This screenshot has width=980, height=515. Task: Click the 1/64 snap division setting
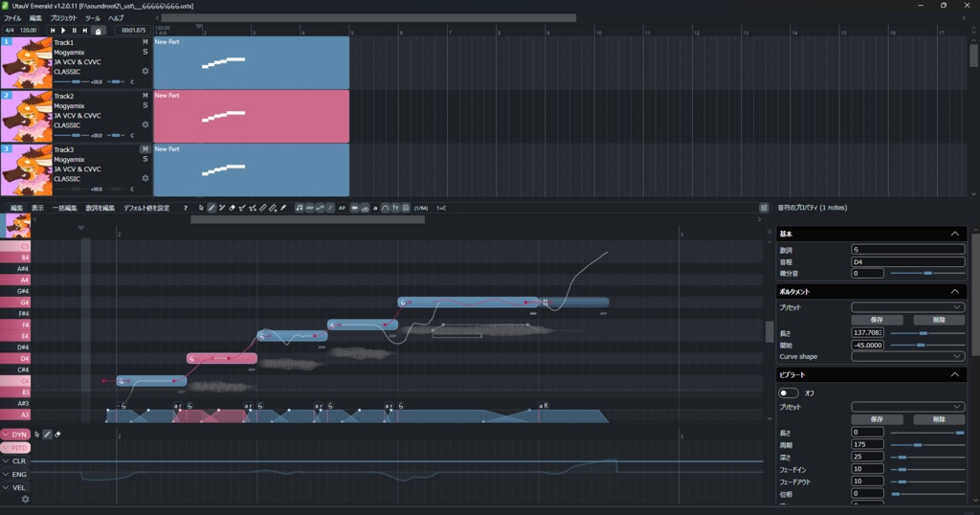421,208
